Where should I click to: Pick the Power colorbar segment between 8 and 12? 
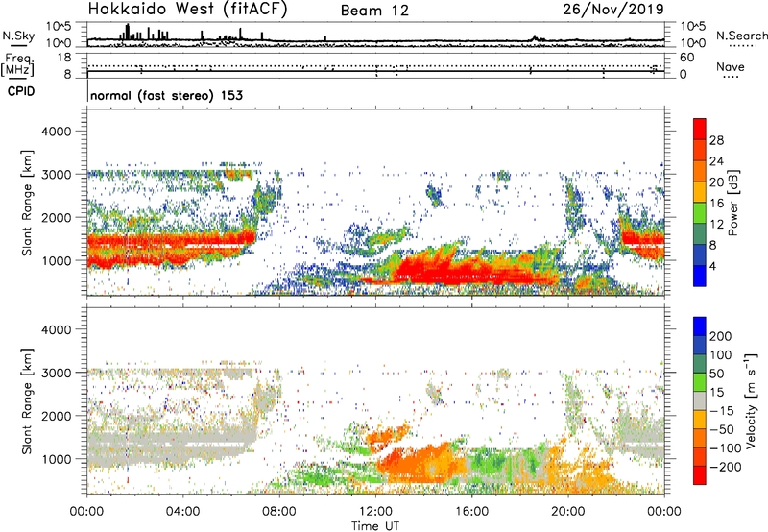pyautogui.click(x=700, y=233)
